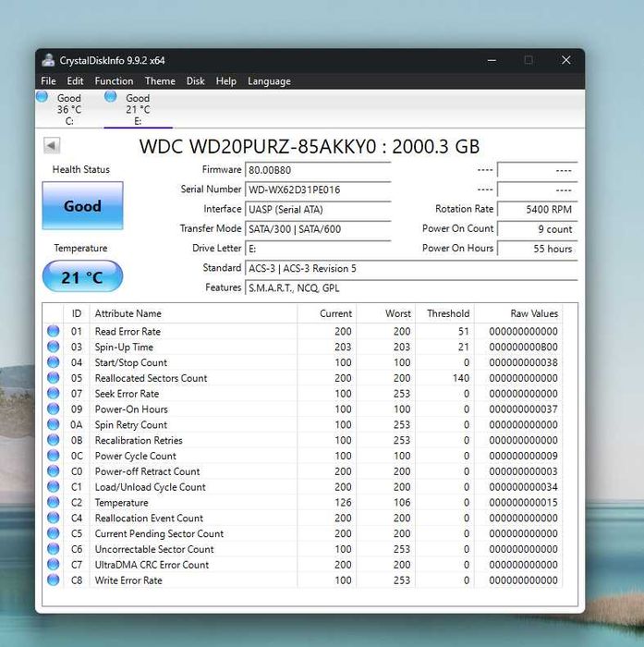Screen dimensions: 644x647
Task: Click status orb for Recalibration Retries
Action: pyautogui.click(x=54, y=440)
